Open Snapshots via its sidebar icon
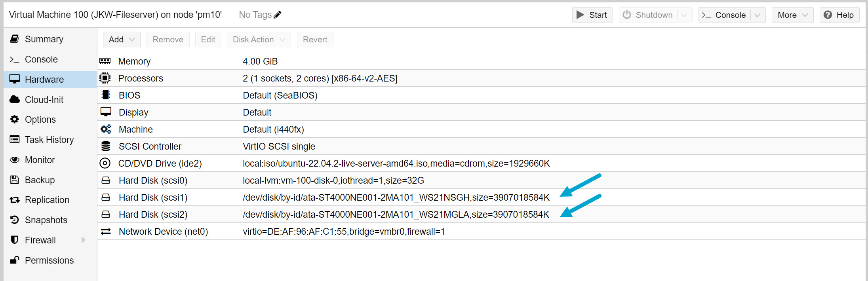This screenshot has height=281, width=868. [15, 220]
